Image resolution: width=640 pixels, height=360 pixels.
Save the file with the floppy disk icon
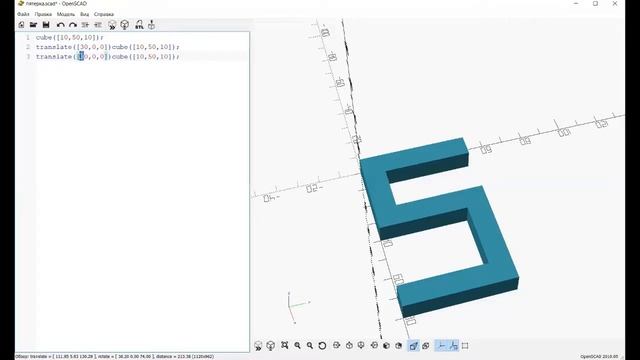(46, 25)
